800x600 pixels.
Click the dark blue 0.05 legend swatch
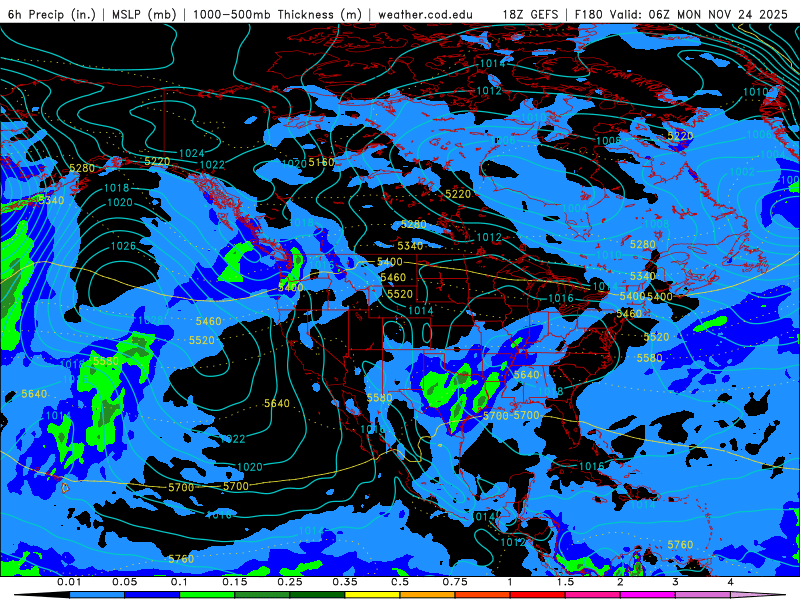[152, 595]
